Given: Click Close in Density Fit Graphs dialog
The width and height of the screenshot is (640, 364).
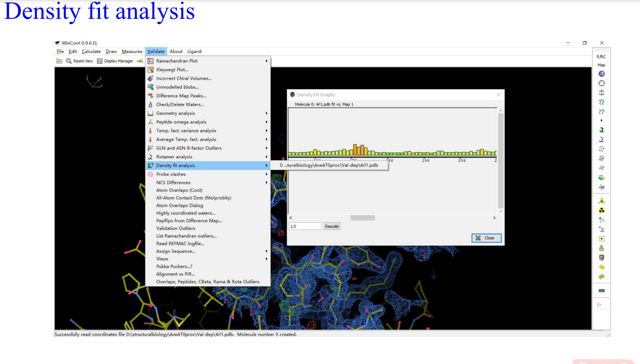Looking at the screenshot, I should (486, 238).
